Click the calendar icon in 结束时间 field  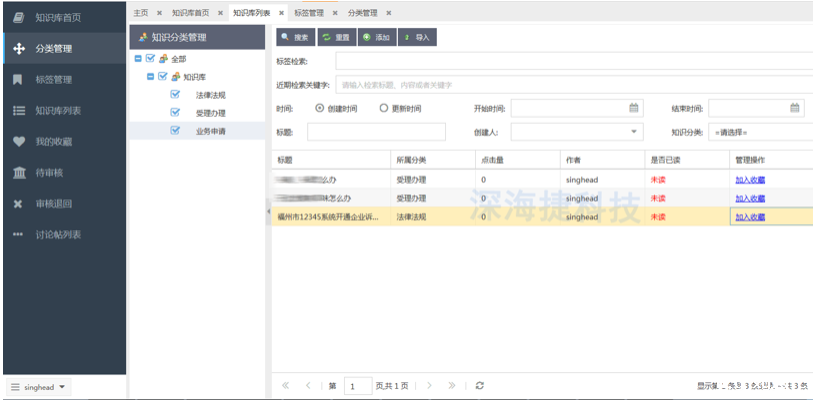795,108
